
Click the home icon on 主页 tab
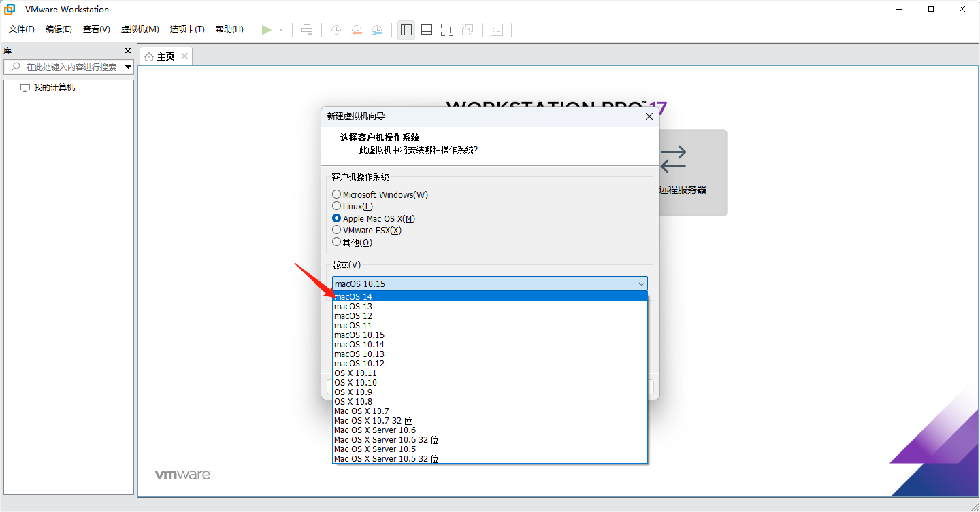coord(149,56)
